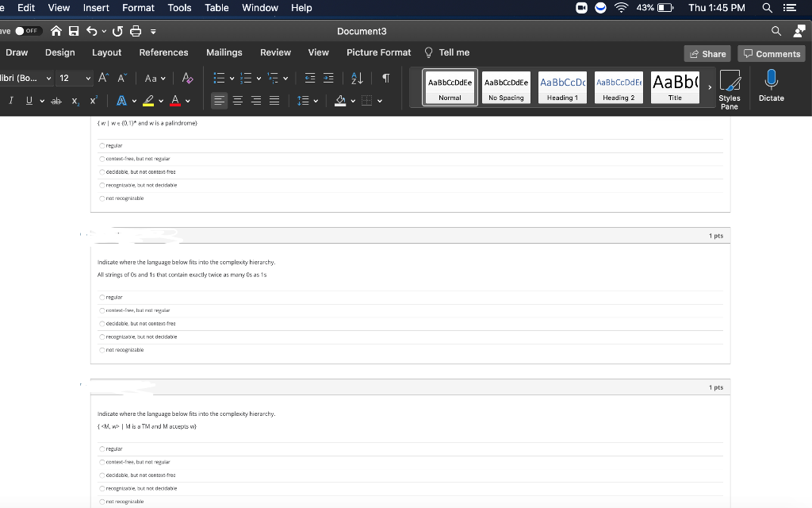Select the 'regular' radio option for the palindrome question
Viewport: 812px width, 508px height.
pos(102,145)
